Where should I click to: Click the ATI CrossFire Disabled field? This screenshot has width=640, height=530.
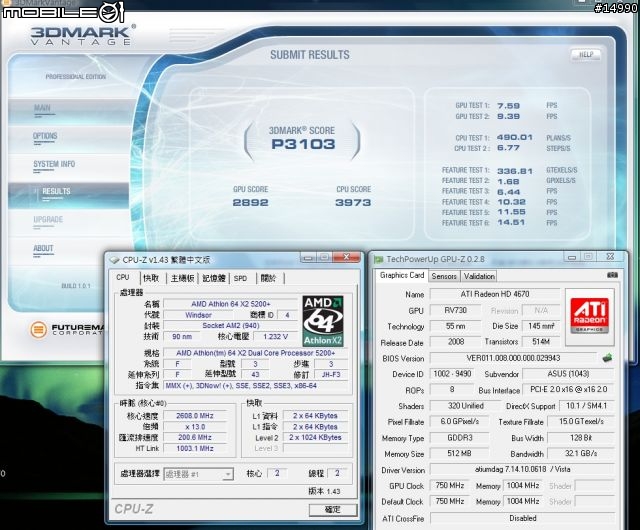(x=522, y=518)
